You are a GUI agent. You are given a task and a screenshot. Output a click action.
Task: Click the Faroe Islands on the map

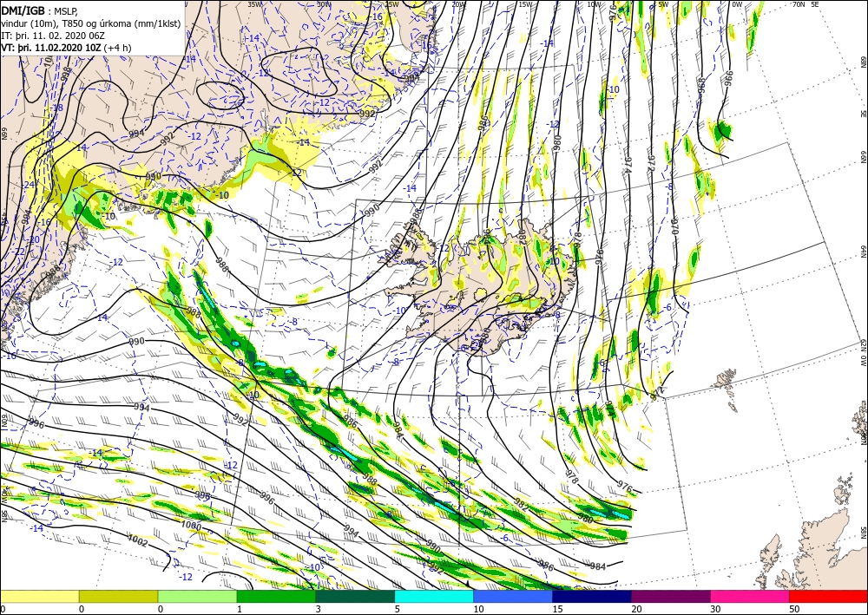click(727, 389)
